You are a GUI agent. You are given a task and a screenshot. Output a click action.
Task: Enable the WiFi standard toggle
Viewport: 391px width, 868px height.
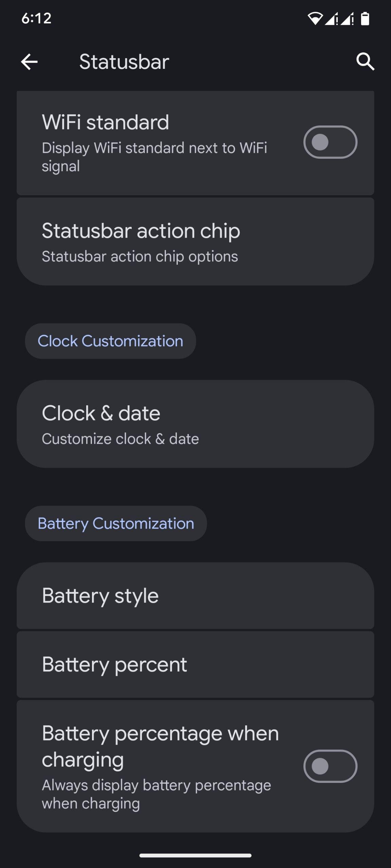330,142
